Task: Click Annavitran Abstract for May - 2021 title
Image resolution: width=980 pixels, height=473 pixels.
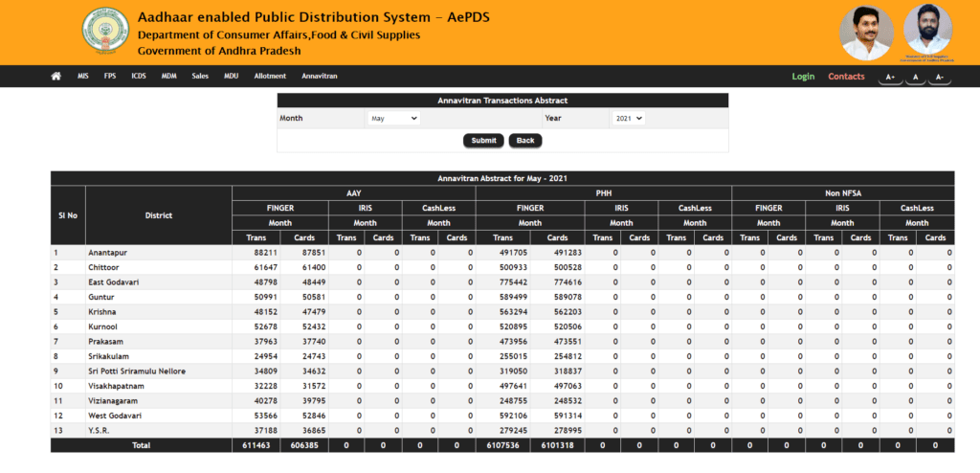Action: (502, 179)
